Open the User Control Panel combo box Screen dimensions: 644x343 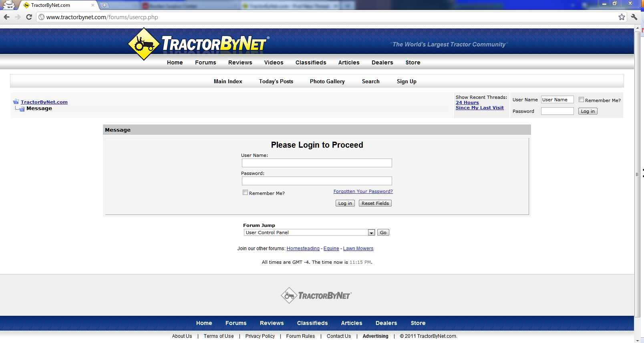pyautogui.click(x=306, y=233)
